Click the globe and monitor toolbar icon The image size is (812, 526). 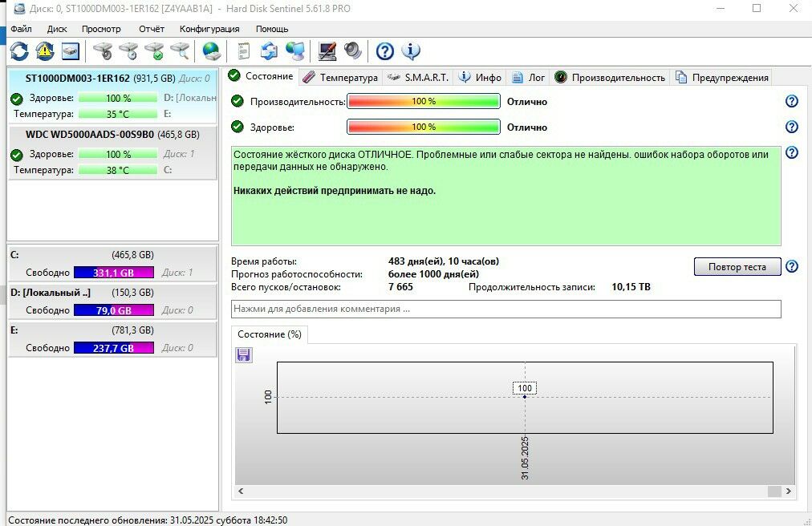pos(295,51)
